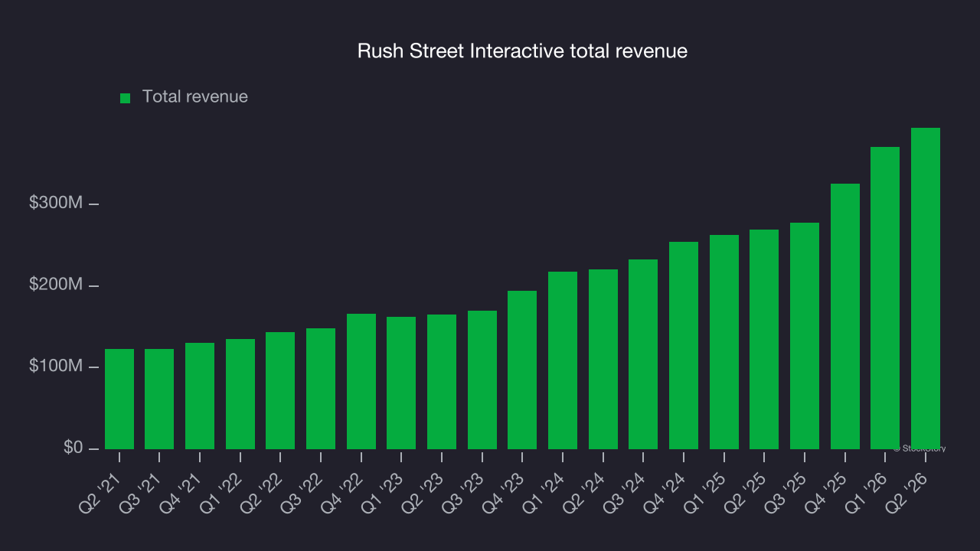The image size is (980, 551).
Task: Click the revenue bar for Q1 '23
Action: tap(401, 383)
